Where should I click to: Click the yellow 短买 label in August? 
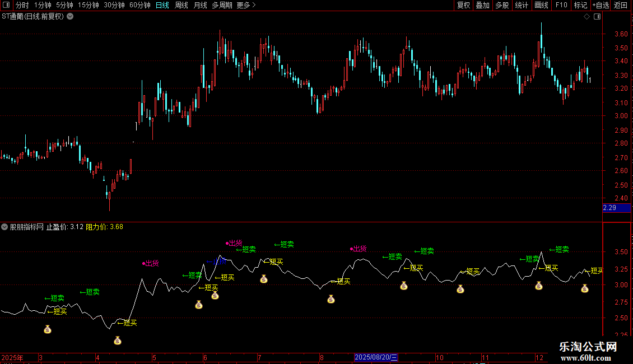341,281
